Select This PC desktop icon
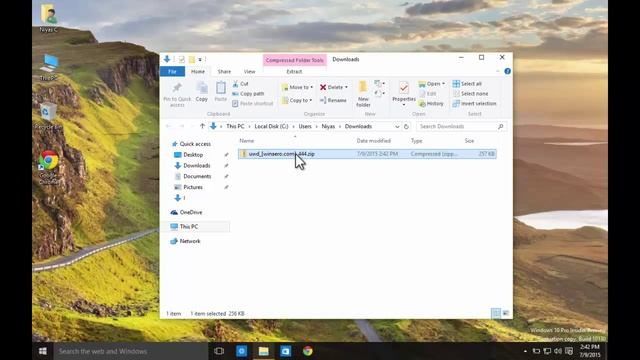 [x=49, y=67]
